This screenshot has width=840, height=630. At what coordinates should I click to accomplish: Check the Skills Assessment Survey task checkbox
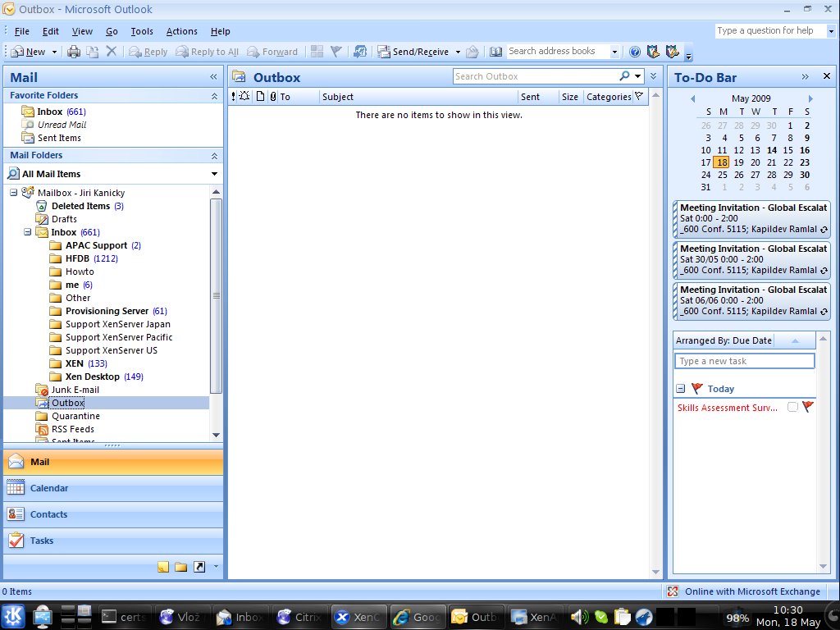(x=792, y=407)
